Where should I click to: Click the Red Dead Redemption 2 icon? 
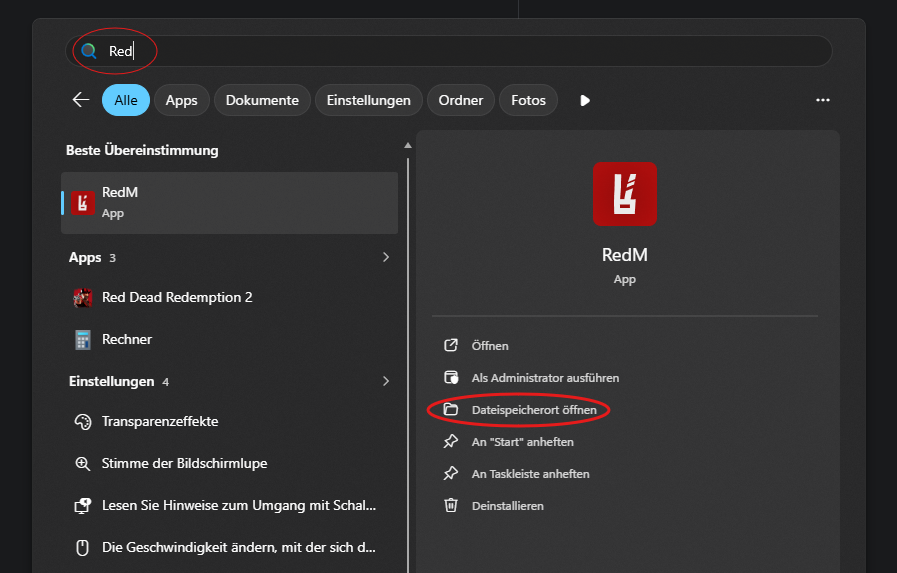coord(82,297)
